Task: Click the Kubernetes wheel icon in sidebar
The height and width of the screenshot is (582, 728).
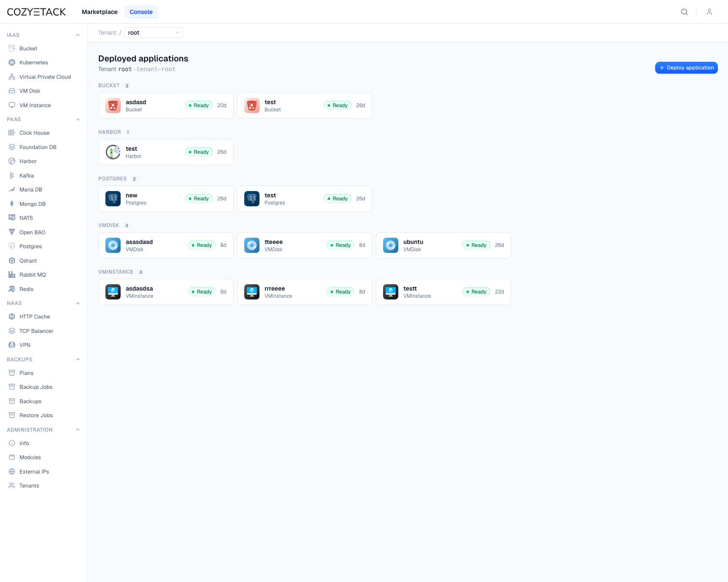Action: coord(12,63)
